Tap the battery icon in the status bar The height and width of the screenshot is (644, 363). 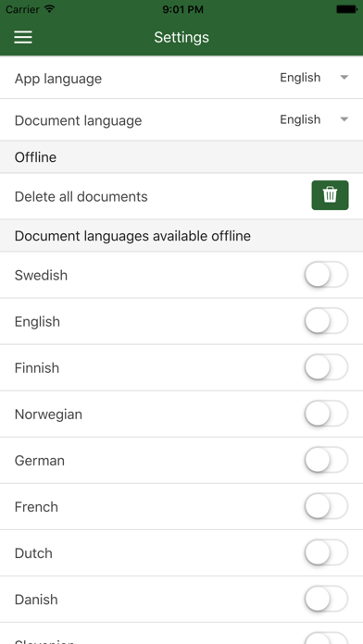tap(346, 9)
